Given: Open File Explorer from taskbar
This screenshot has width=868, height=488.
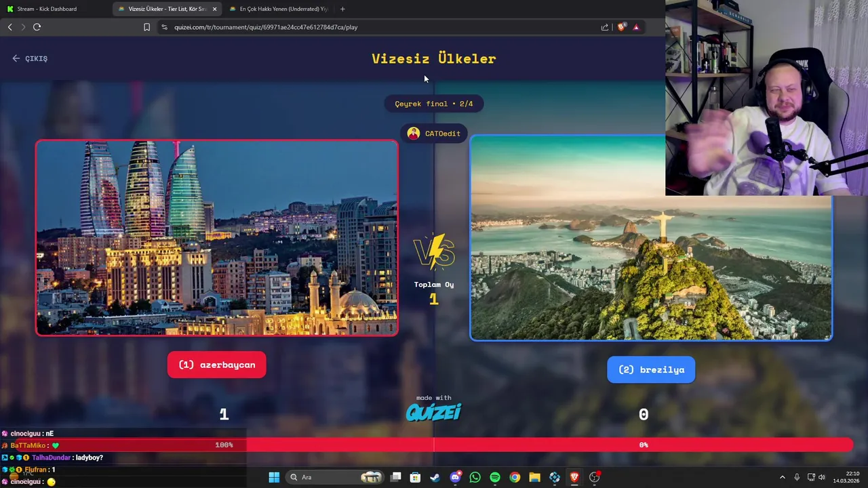Looking at the screenshot, I should point(534,477).
